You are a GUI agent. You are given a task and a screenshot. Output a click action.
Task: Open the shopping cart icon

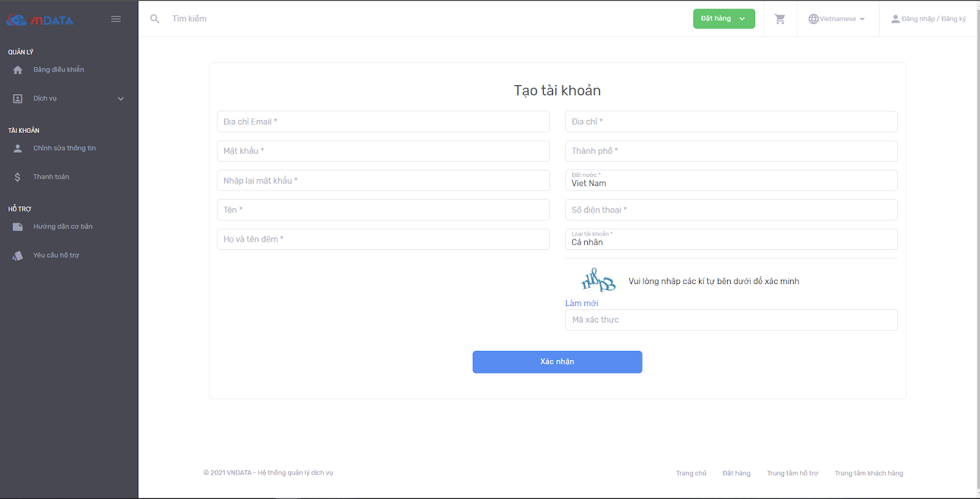780,19
